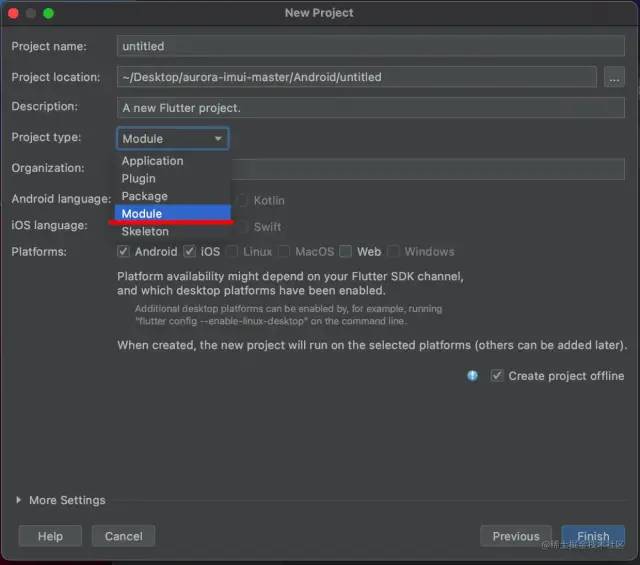Click the Project name input field
The height and width of the screenshot is (565, 640).
pos(370,46)
